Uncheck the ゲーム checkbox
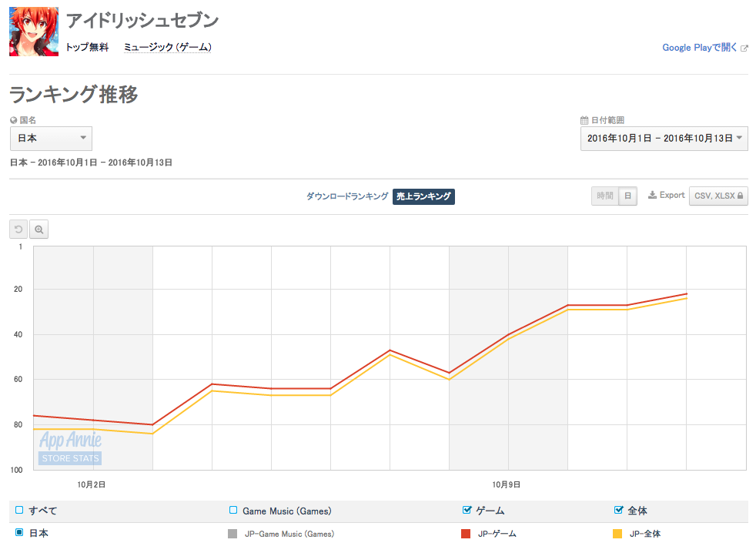 pyautogui.click(x=467, y=510)
